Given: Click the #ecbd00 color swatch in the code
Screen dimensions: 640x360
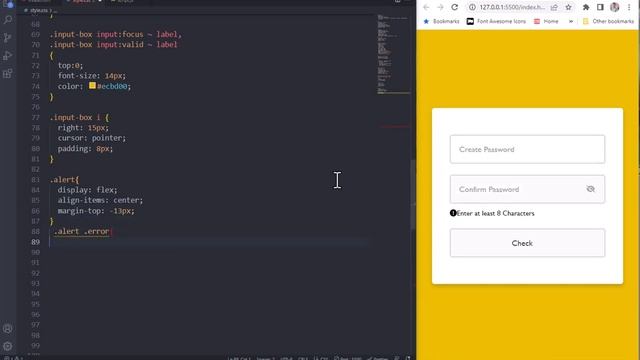Looking at the screenshot, I should click(x=92, y=86).
